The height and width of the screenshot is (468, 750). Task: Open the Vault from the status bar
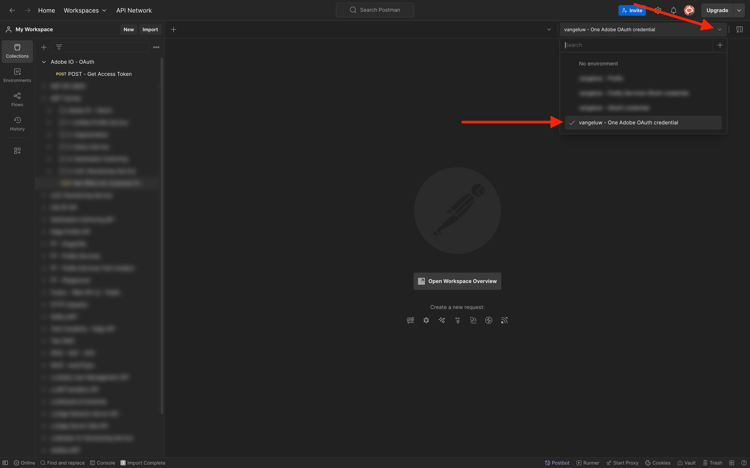686,463
